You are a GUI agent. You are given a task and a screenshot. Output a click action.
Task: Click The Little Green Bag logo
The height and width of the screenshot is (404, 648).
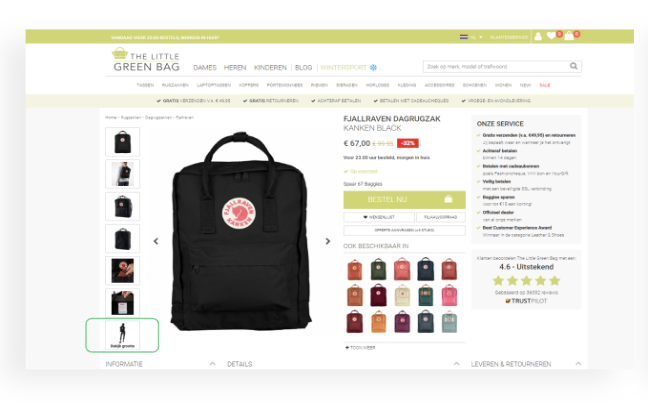[x=146, y=60]
